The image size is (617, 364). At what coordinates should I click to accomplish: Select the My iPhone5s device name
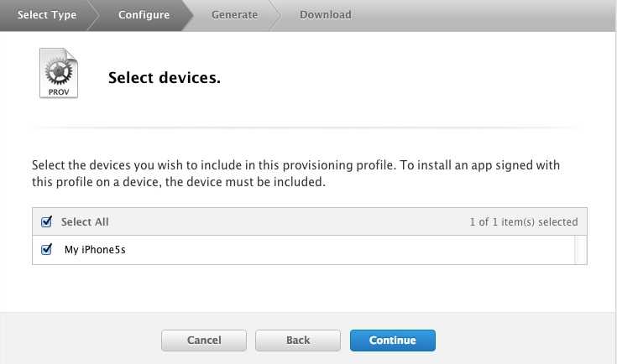pyautogui.click(x=95, y=250)
